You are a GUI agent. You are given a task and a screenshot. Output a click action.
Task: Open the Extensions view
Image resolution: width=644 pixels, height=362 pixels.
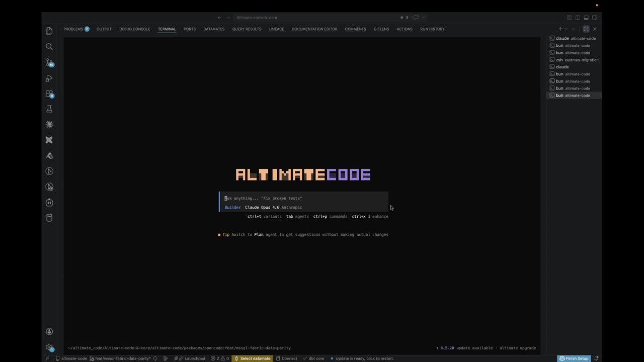[x=49, y=94]
